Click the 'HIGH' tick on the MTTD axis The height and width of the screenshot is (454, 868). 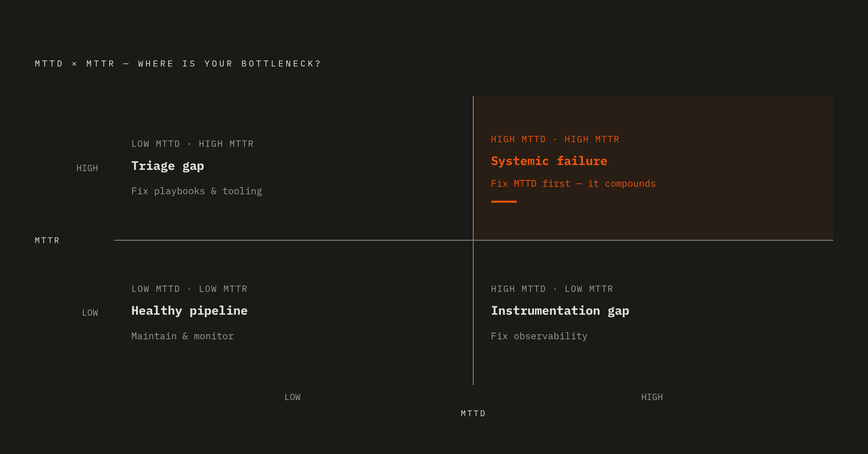[x=652, y=397]
